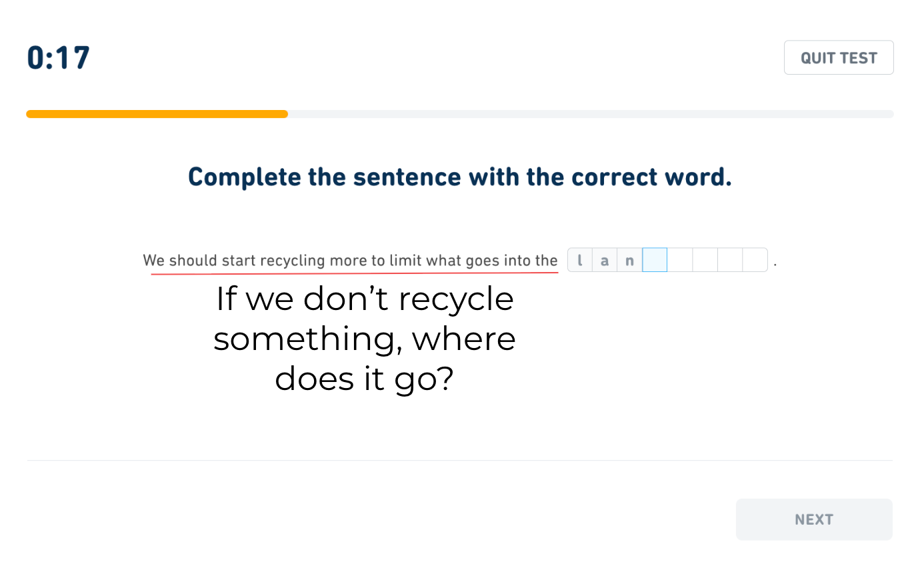Screen dimensions: 924x572
Task: Click the 0:17 countdown timer
Action: (x=59, y=58)
